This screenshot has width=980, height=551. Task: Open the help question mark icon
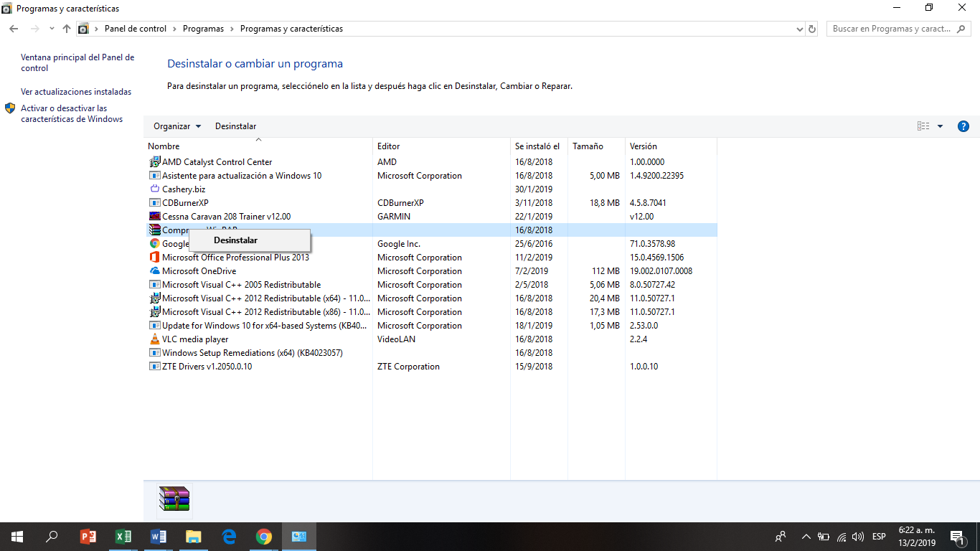point(963,126)
